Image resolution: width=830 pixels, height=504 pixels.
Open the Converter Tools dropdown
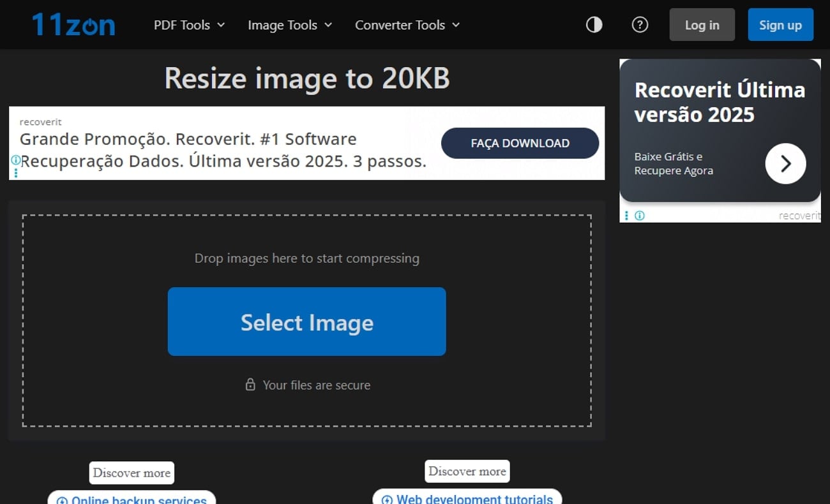[x=406, y=25]
